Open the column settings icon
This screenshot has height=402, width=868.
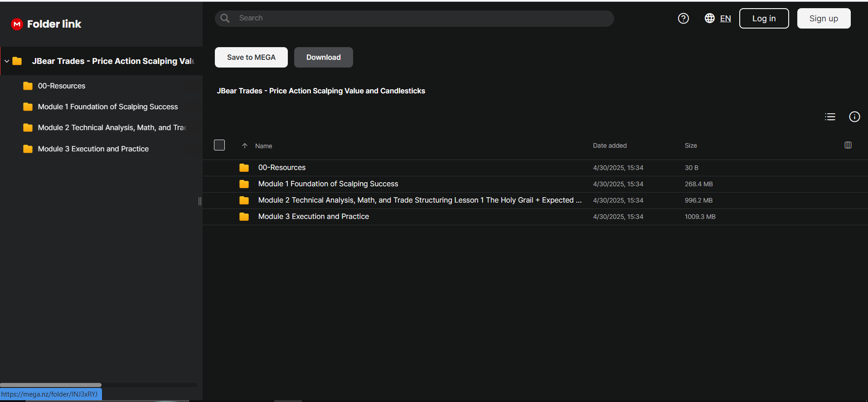[x=848, y=145]
